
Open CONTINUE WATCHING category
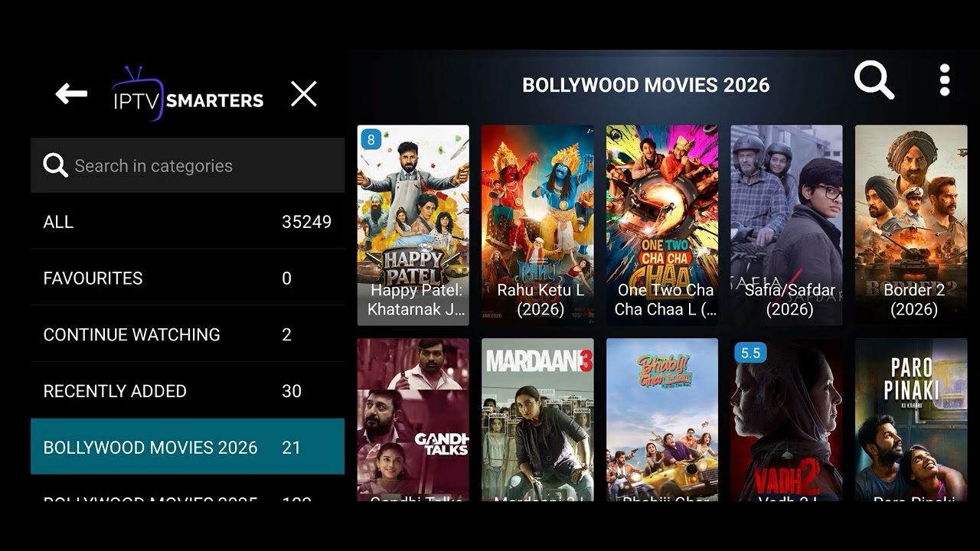188,334
